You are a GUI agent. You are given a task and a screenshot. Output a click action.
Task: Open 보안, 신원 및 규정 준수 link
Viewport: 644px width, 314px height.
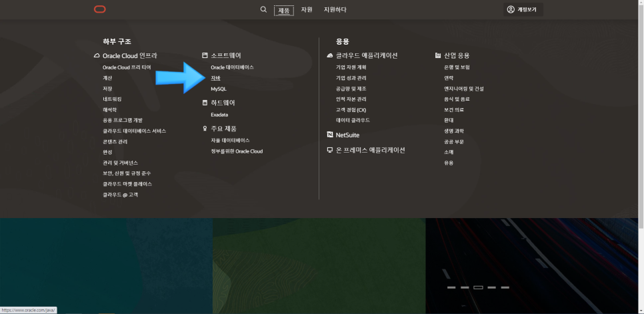[x=127, y=173]
